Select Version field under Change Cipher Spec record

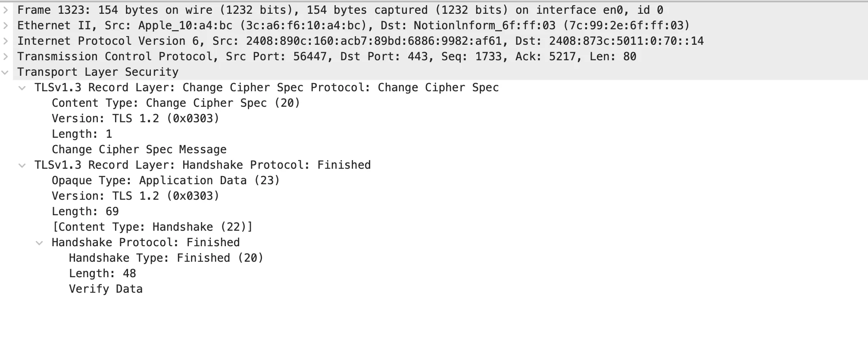click(x=135, y=119)
